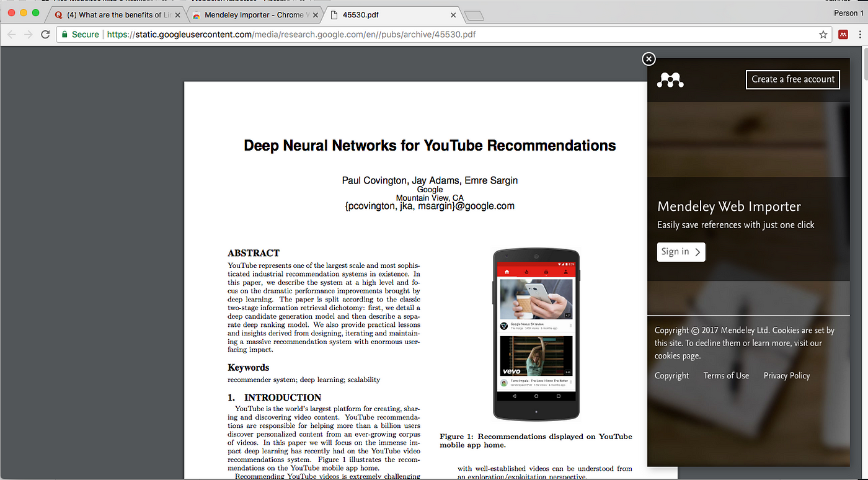The width and height of the screenshot is (868, 480).
Task: Open the Mendeley extension icon in toolbar
Action: 843,35
